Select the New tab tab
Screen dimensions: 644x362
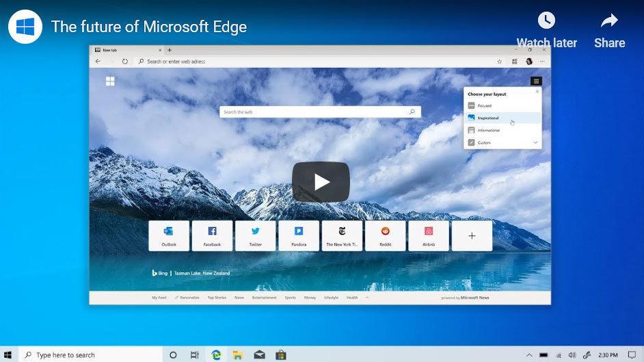pos(128,50)
